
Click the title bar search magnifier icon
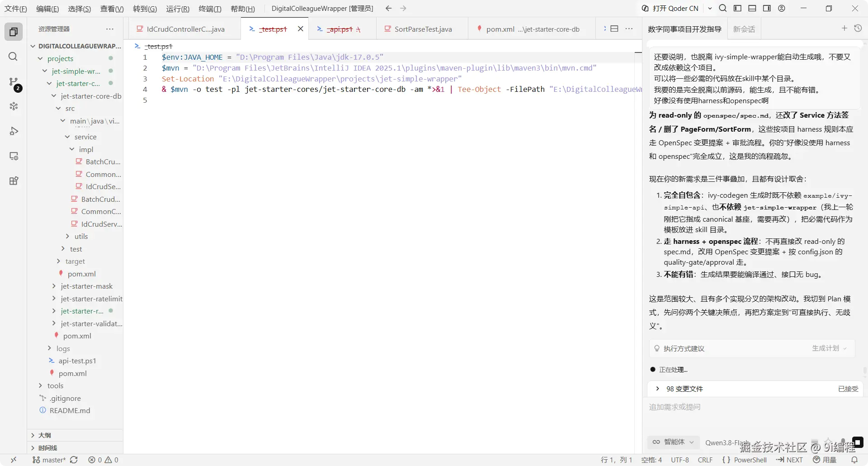pos(723,8)
